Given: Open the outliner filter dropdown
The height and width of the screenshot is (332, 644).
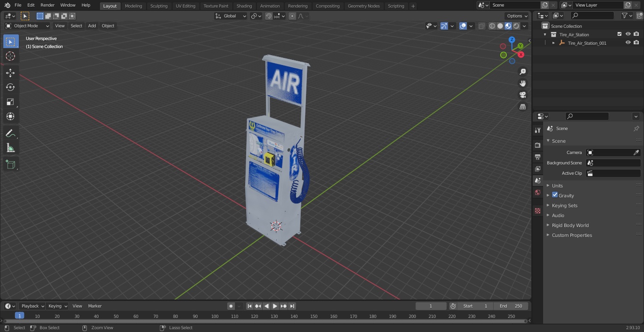Looking at the screenshot, I should click(626, 16).
